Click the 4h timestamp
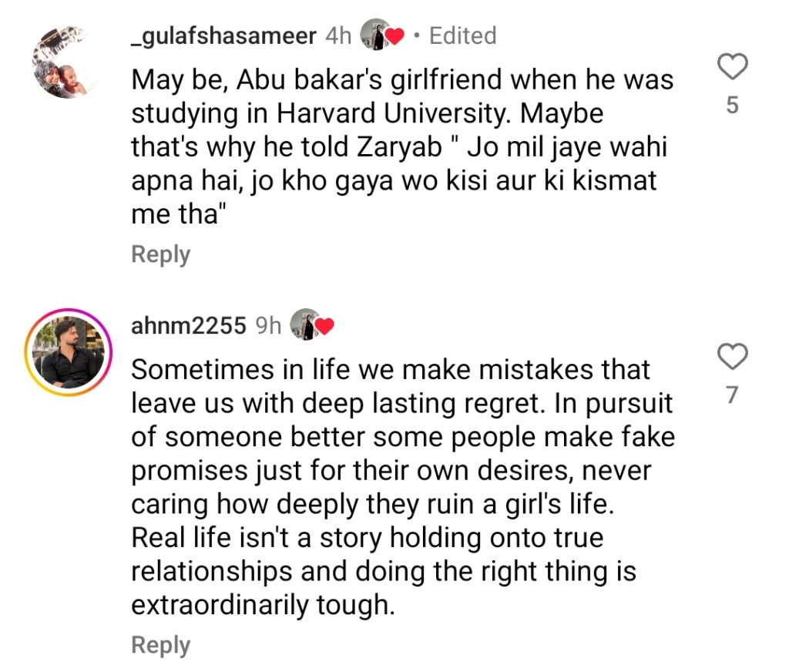The image size is (789, 672). click(x=338, y=36)
